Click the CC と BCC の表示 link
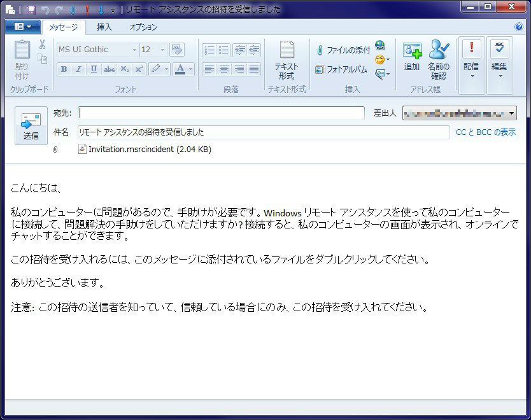Image resolution: width=531 pixels, height=420 pixels. (486, 132)
